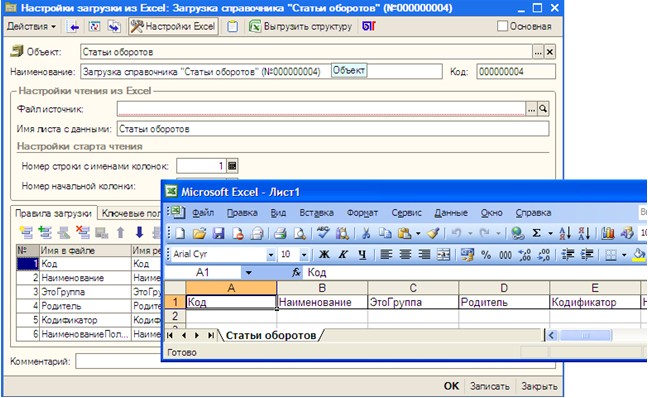Click Выгрузить структуру button
The image size is (648, 398).
pyautogui.click(x=300, y=26)
